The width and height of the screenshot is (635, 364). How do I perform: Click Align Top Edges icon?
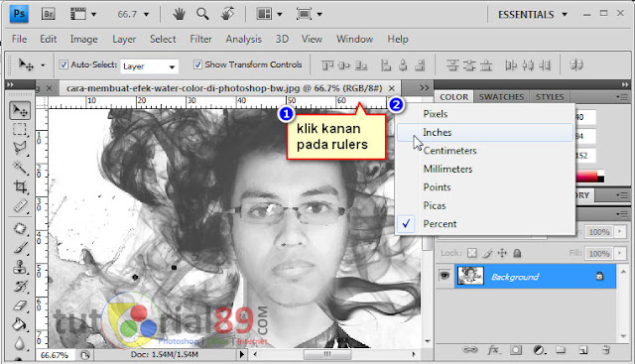(327, 65)
